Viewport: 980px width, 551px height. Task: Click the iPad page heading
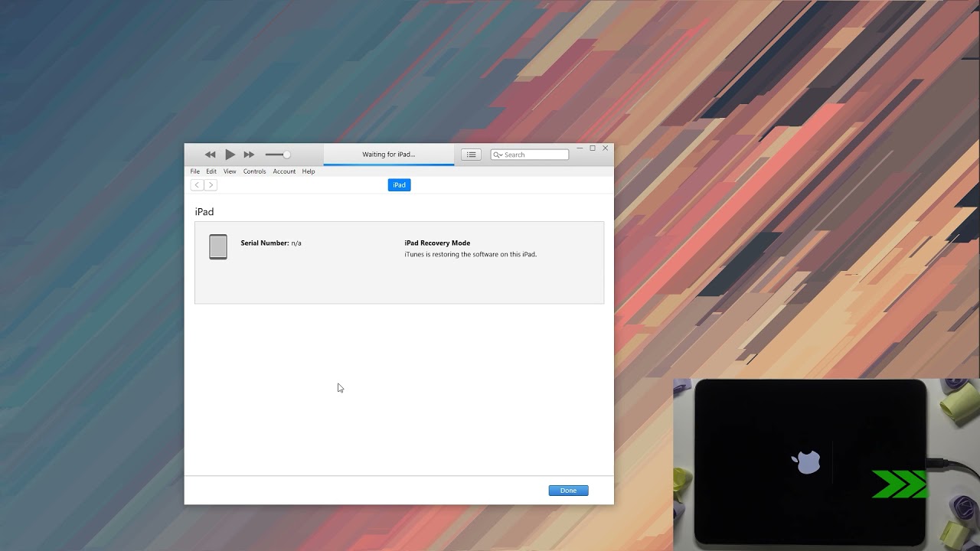(x=204, y=212)
